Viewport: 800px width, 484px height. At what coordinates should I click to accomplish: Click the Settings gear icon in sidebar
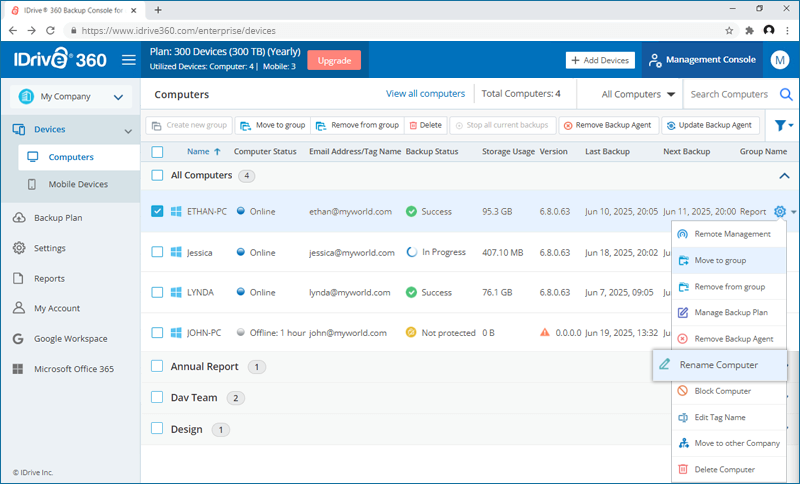pos(19,248)
